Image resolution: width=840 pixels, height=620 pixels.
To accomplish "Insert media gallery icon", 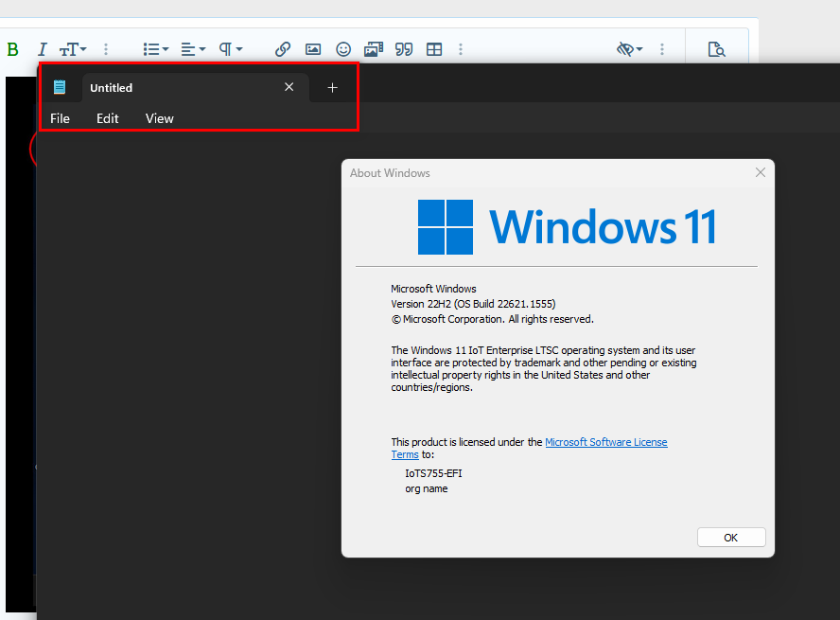I will coord(374,49).
